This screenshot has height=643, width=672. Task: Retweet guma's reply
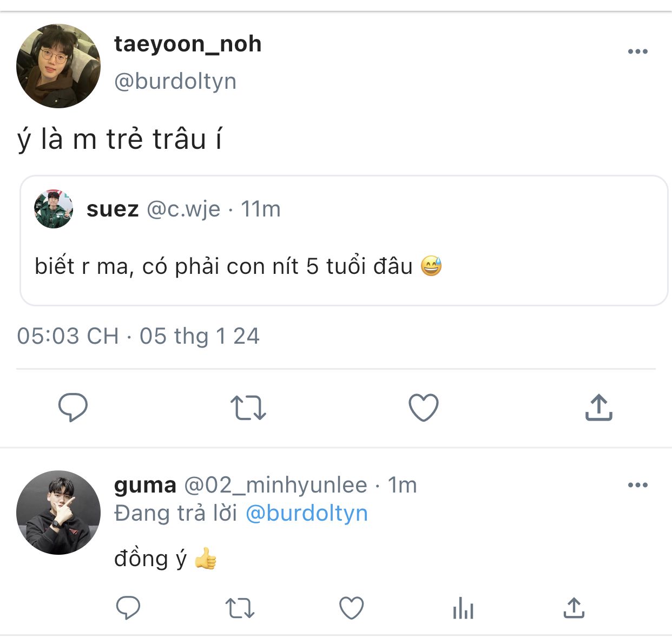point(240,608)
